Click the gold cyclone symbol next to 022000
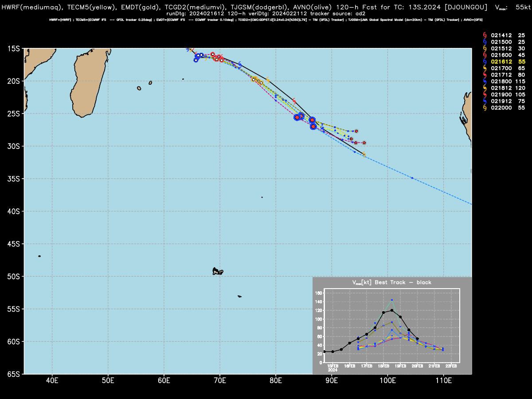This screenshot has width=532, height=399. point(484,108)
